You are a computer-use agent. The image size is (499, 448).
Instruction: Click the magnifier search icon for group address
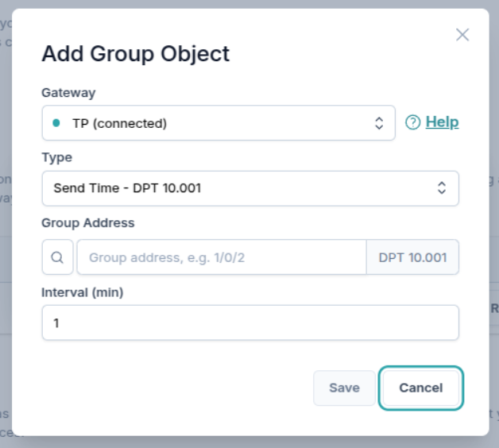click(57, 257)
